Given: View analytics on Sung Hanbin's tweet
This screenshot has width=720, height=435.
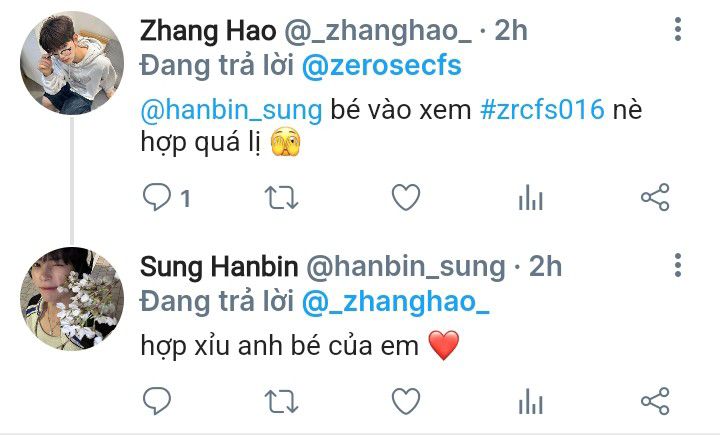Looking at the screenshot, I should click(531, 401).
